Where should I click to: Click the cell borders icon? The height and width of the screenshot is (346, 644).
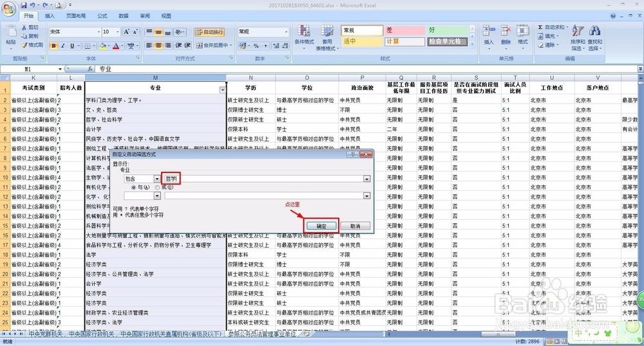[x=87, y=46]
